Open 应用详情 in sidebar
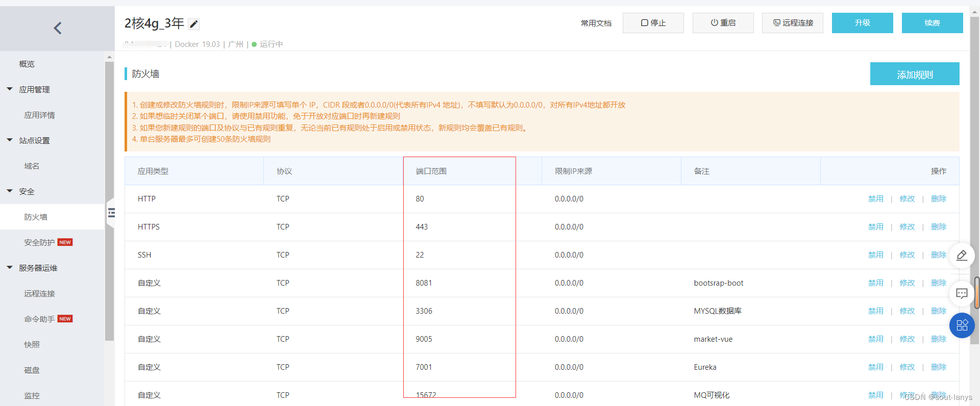The height and width of the screenshot is (406, 980). pyautogui.click(x=39, y=115)
